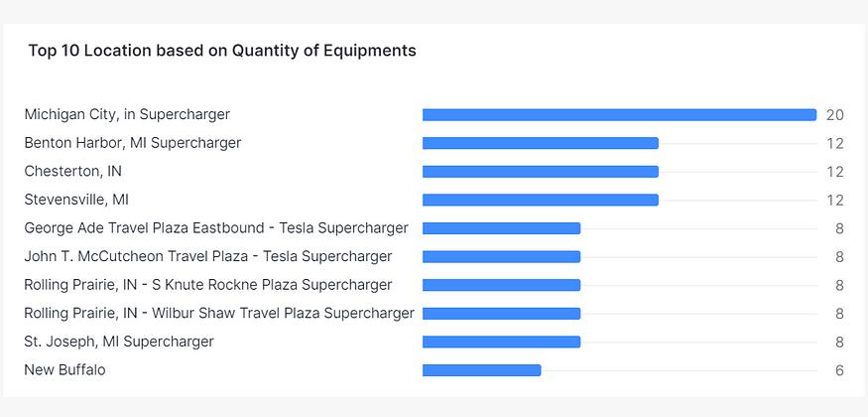Click John T. McCutcheon Travel Plaza bar

pyautogui.click(x=501, y=257)
